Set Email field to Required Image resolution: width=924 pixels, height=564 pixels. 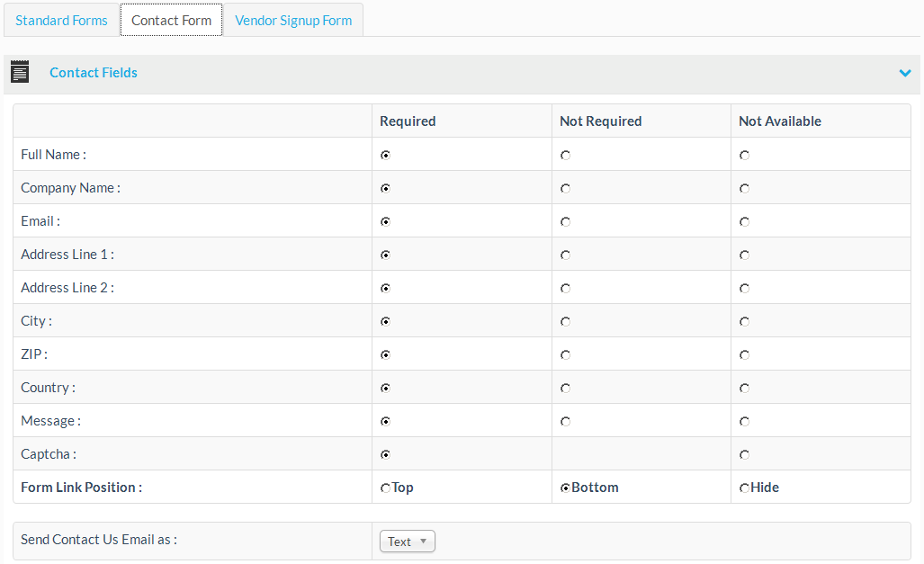pos(385,222)
